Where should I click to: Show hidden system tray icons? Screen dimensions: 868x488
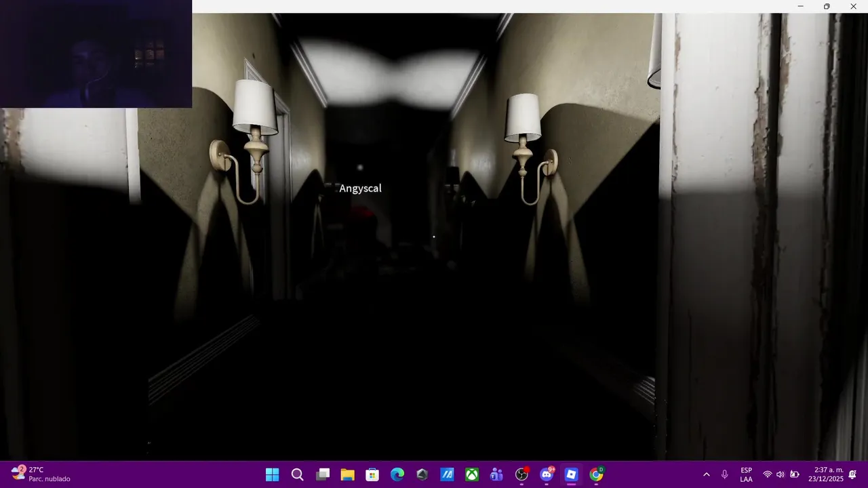pyautogui.click(x=706, y=474)
